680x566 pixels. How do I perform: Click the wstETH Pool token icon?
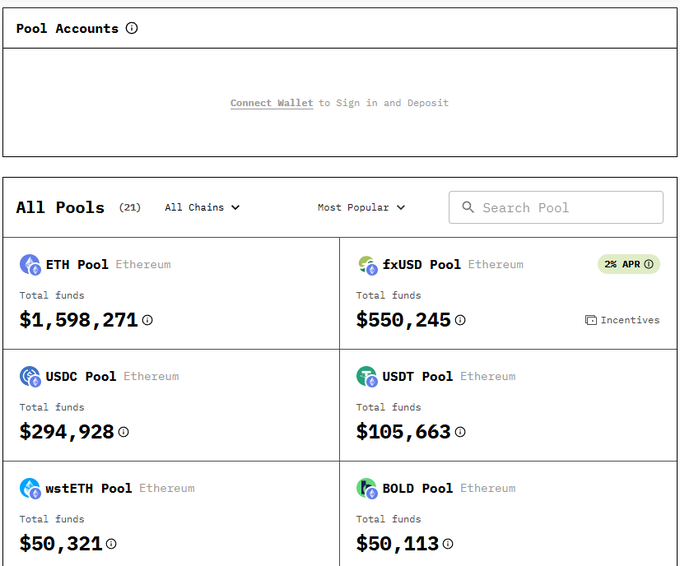[30, 489]
